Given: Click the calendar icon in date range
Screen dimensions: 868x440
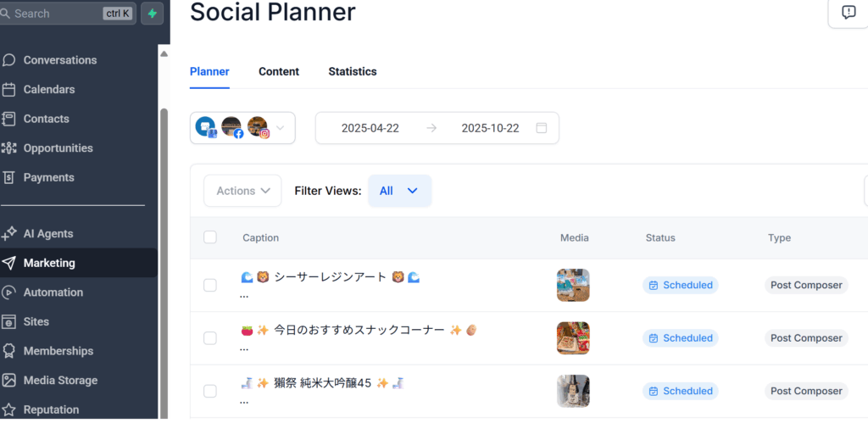Looking at the screenshot, I should 542,128.
